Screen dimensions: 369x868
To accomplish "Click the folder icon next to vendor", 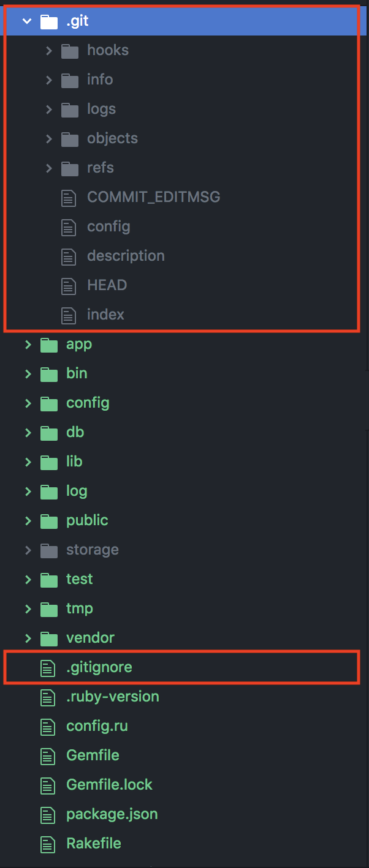I will pyautogui.click(x=48, y=638).
